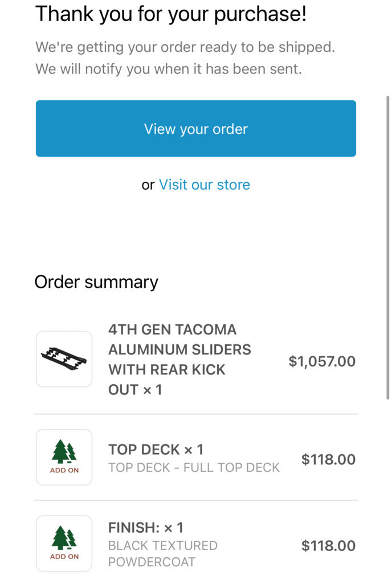Tap the Finish add-on tree icon

pos(64,538)
